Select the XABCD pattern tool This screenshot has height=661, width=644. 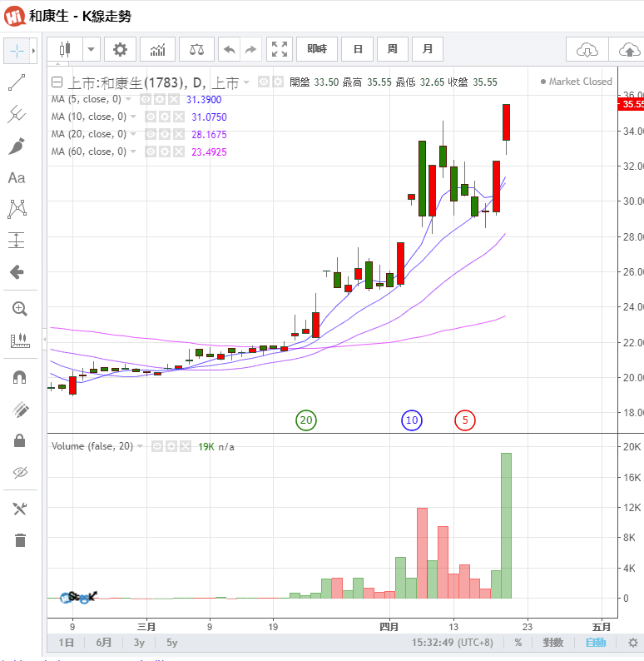click(x=17, y=209)
